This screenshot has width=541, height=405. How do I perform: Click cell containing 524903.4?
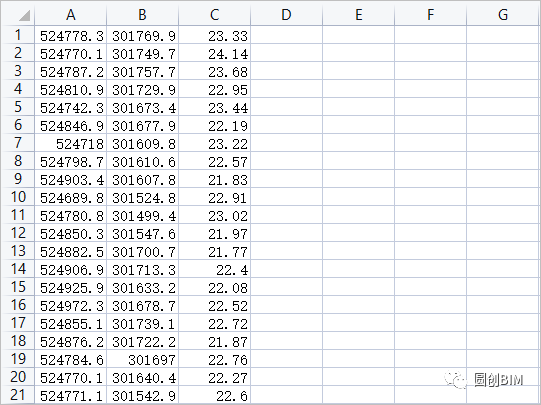pyautogui.click(x=71, y=179)
